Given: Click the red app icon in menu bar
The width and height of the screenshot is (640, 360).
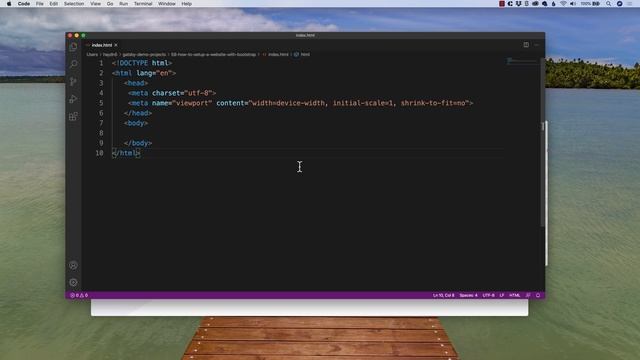Looking at the screenshot, I should 502,4.
